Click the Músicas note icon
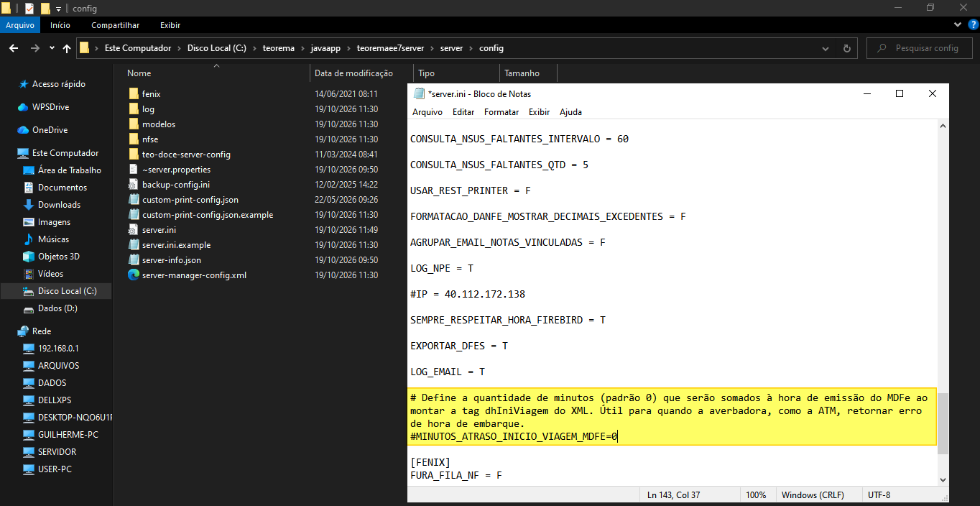980x506 pixels. (29, 239)
